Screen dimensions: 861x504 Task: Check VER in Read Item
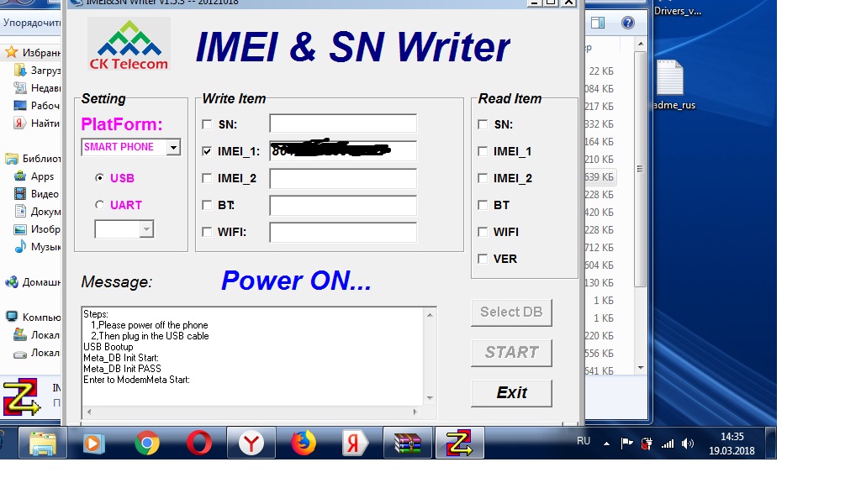(483, 259)
